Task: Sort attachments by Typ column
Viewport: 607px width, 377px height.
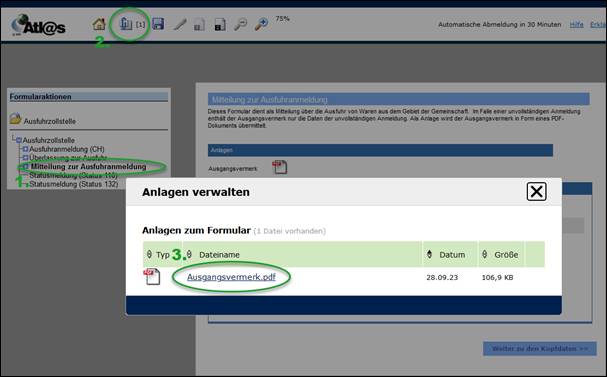Action: point(163,255)
